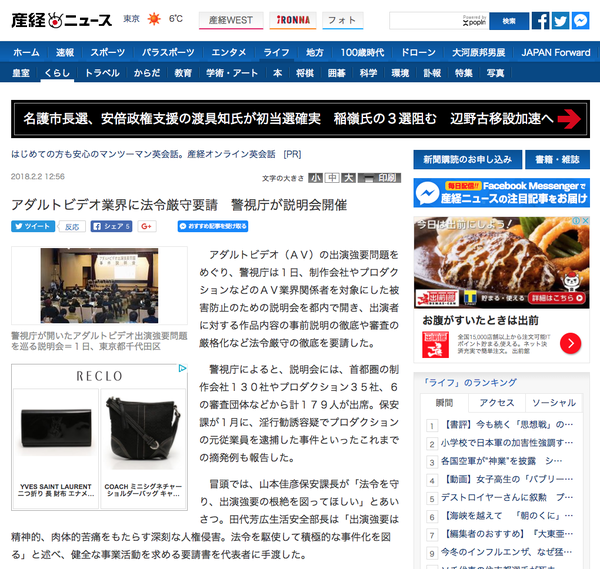Viewport: 600px width, 569px height.
Task: Open the Facebook icon in the header
Action: tap(540, 21)
